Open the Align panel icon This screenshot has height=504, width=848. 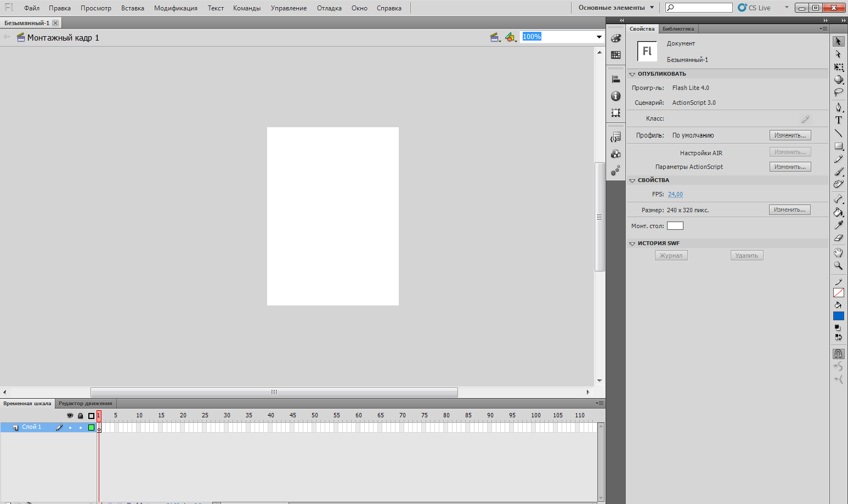tap(616, 79)
